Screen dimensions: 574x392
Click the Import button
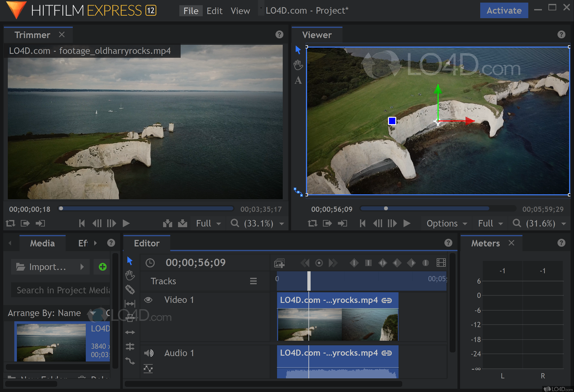coord(47,267)
